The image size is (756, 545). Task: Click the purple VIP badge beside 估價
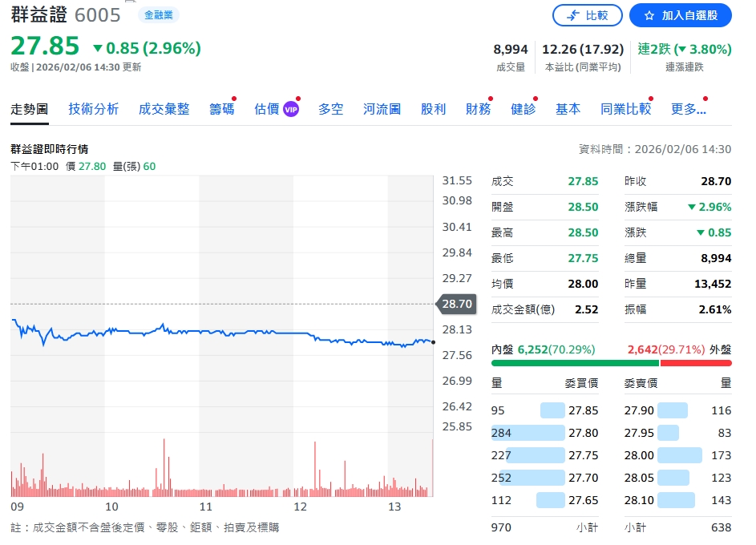291,109
